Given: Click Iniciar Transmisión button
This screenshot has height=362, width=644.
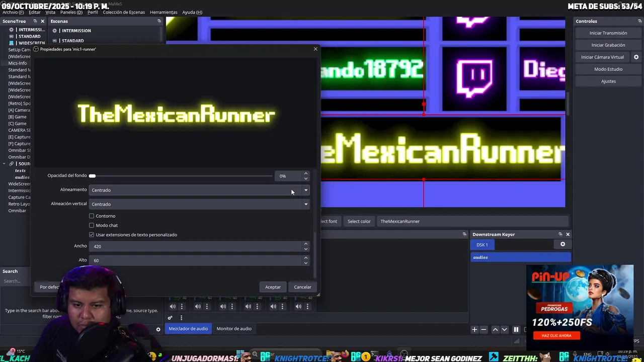Looking at the screenshot, I should click(x=608, y=33).
